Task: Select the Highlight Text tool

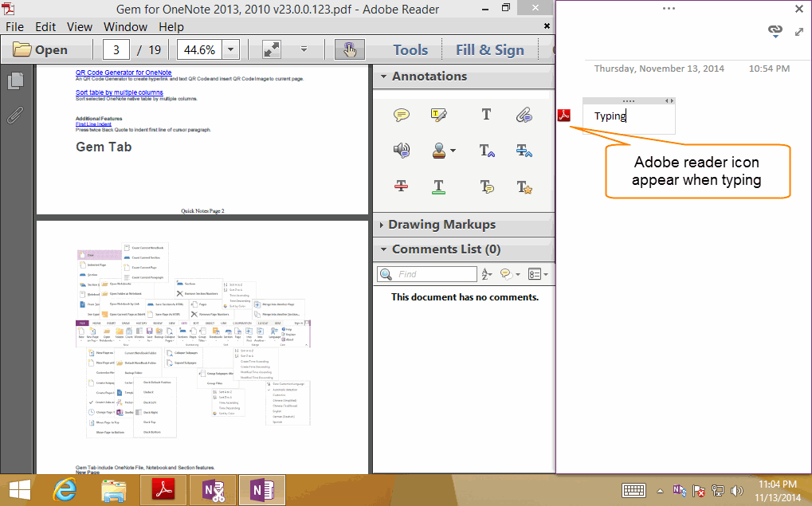Action: tap(438, 115)
